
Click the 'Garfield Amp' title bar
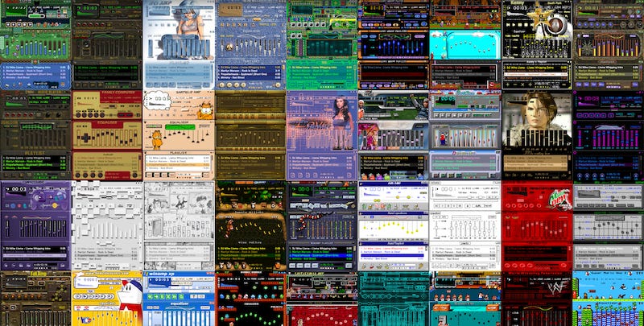188,92
